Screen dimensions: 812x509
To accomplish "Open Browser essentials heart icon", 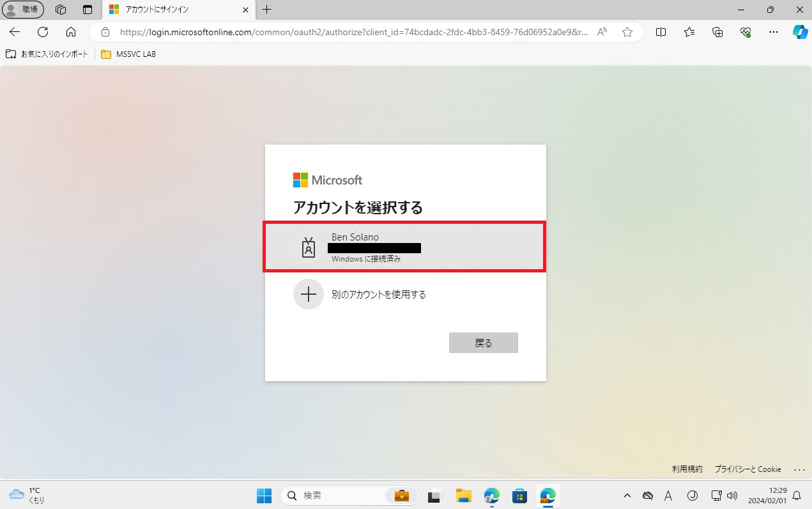I will tap(746, 32).
